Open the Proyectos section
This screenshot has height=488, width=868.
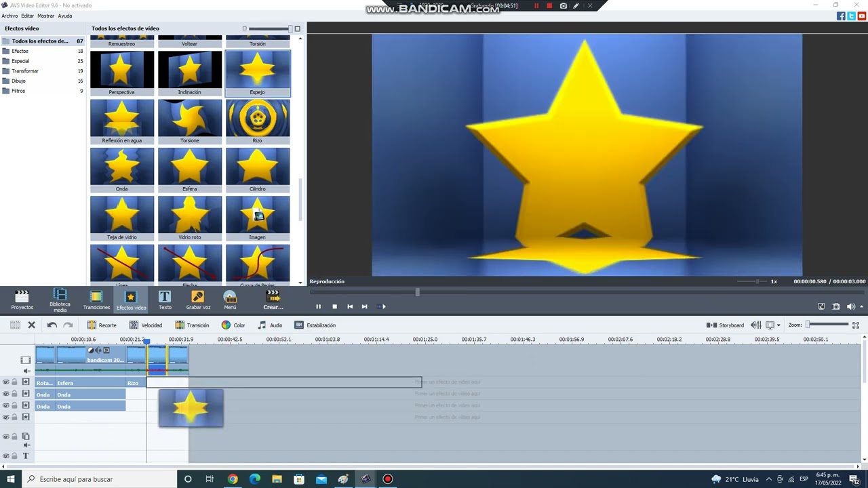point(22,300)
